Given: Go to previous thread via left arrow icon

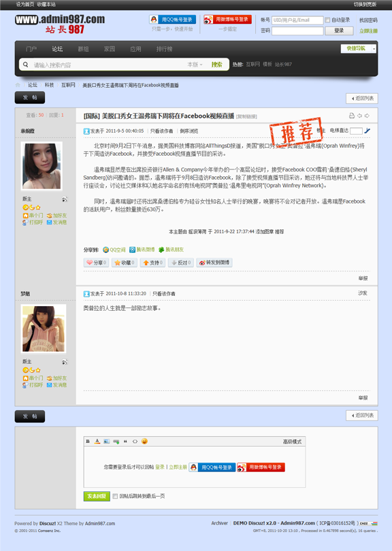Looking at the screenshot, I should click(359, 116).
